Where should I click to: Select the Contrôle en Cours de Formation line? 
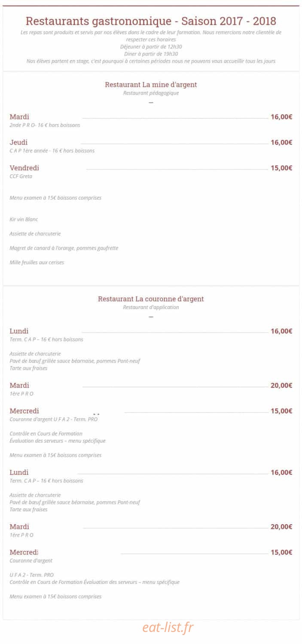(46, 434)
